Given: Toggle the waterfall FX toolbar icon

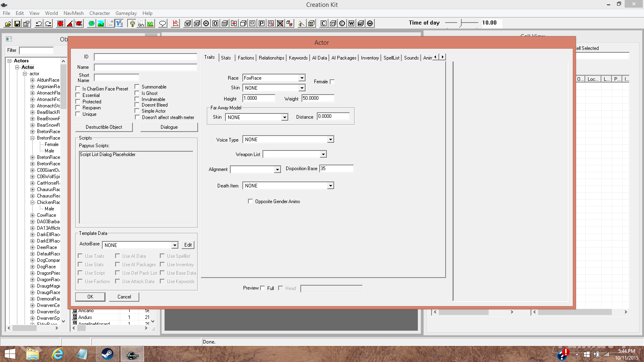Looking at the screenshot, I should click(x=120, y=23).
